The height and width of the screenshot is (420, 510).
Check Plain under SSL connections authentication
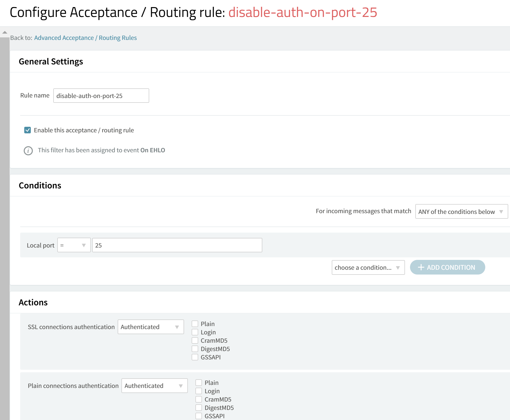tap(195, 324)
